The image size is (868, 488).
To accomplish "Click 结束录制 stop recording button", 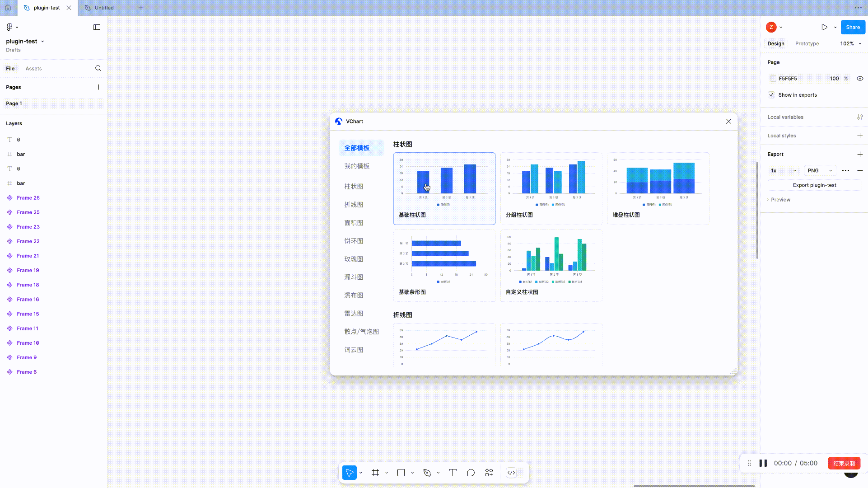I will click(x=844, y=463).
